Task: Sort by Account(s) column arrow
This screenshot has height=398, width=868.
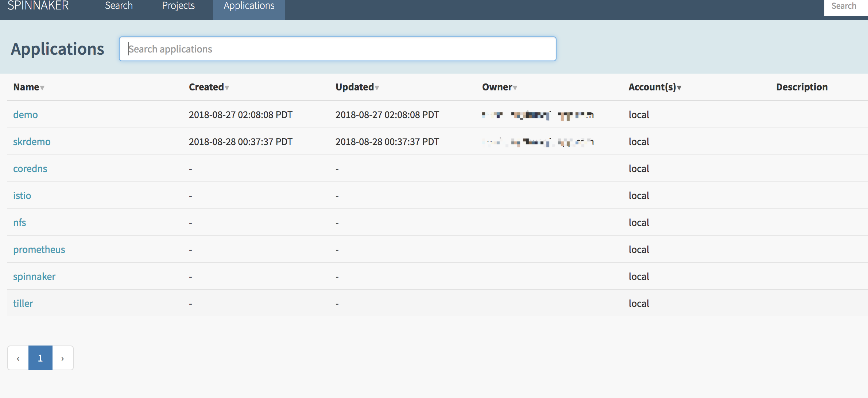Action: click(x=679, y=88)
